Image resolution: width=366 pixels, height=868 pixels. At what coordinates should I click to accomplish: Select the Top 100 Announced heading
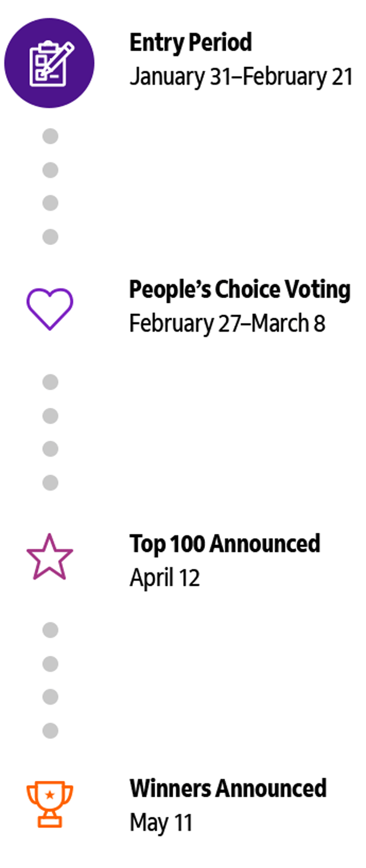(x=224, y=543)
